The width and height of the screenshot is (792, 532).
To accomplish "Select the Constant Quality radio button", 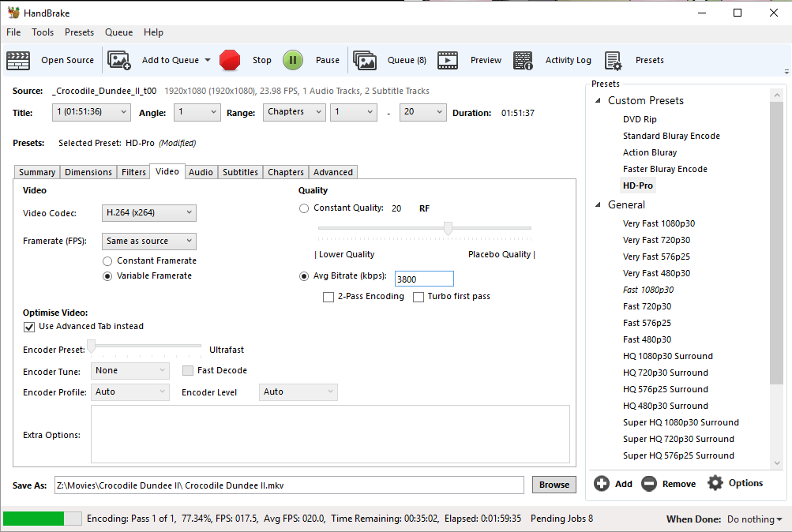I will tap(303, 208).
